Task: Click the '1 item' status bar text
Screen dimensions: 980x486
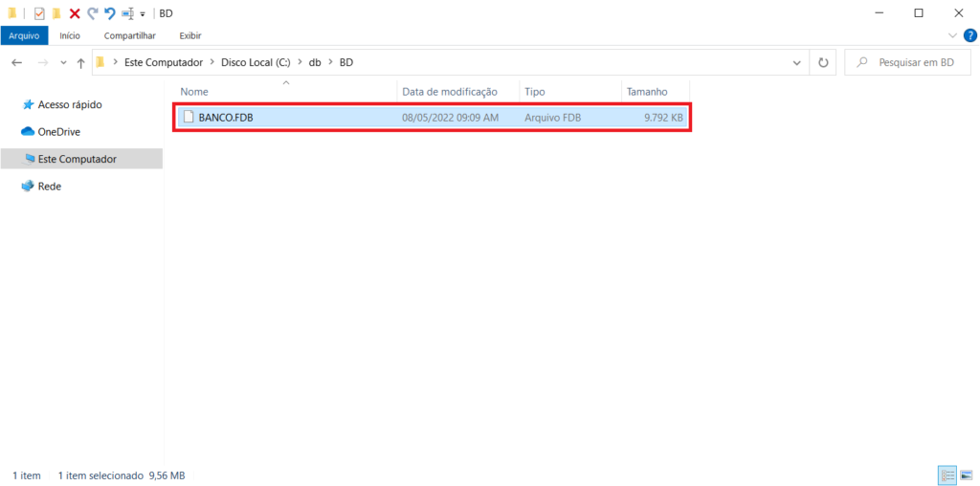Action: (26, 476)
